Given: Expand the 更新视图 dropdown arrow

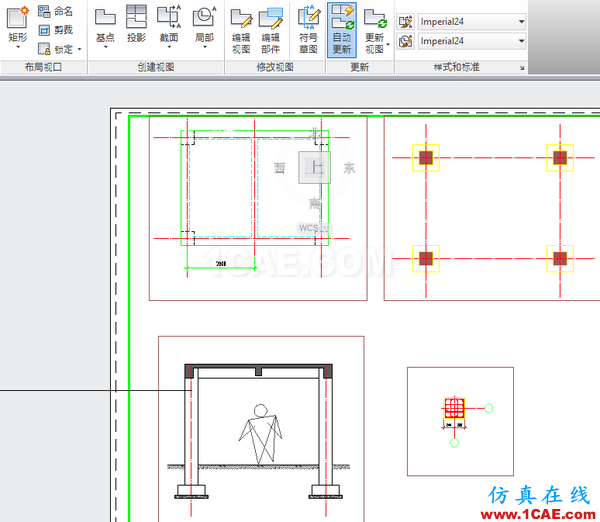Looking at the screenshot, I should 388,44.
